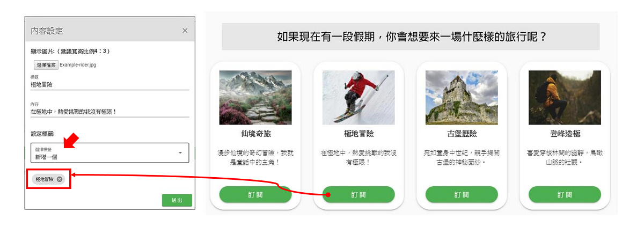Subscribe to 登峰造極 card
644x226 pixels.
tap(565, 194)
